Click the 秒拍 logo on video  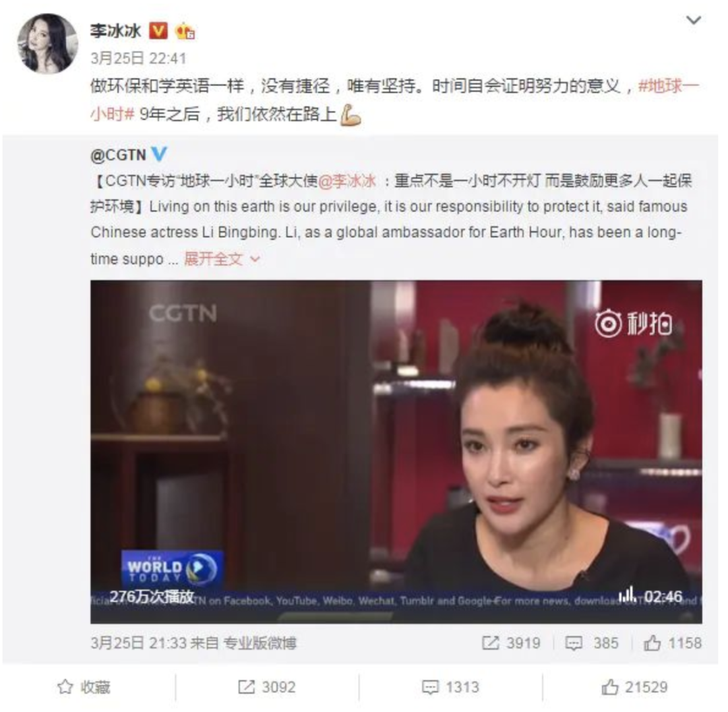pyautogui.click(x=633, y=323)
